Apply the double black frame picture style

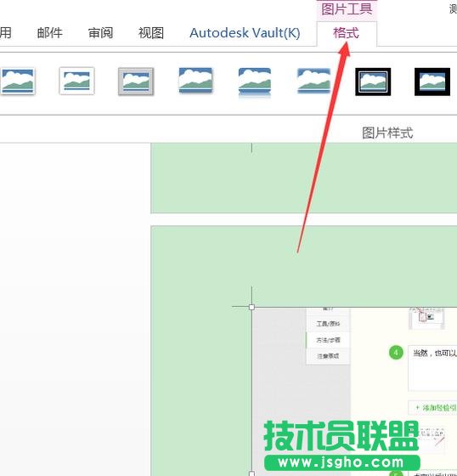click(373, 82)
